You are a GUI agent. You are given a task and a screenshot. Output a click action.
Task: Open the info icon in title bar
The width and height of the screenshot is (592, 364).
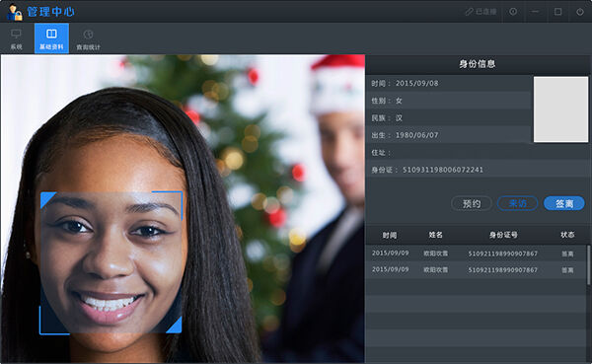[x=513, y=12]
